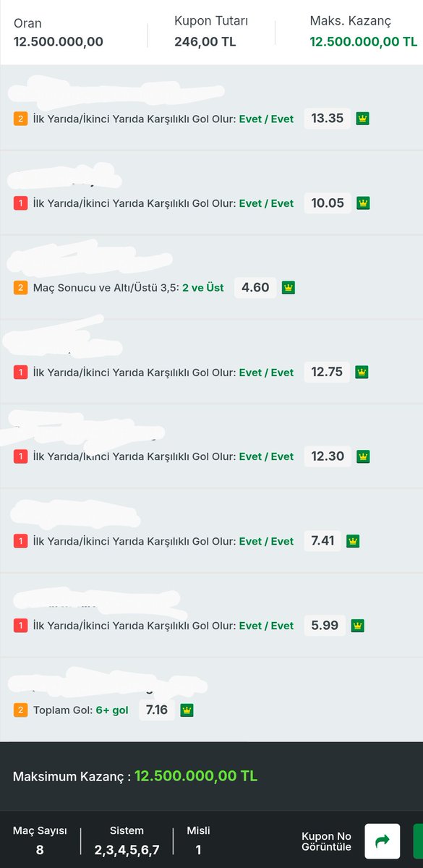Select the 4.60 odds box
Image resolution: width=423 pixels, height=868 pixels.
pyautogui.click(x=255, y=287)
